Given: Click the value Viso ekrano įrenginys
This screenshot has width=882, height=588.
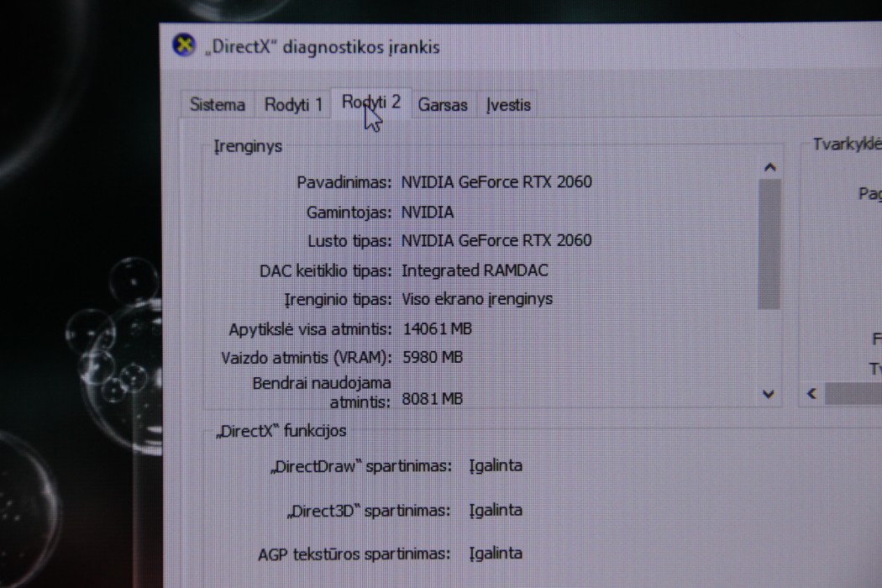Looking at the screenshot, I should pos(477,299).
